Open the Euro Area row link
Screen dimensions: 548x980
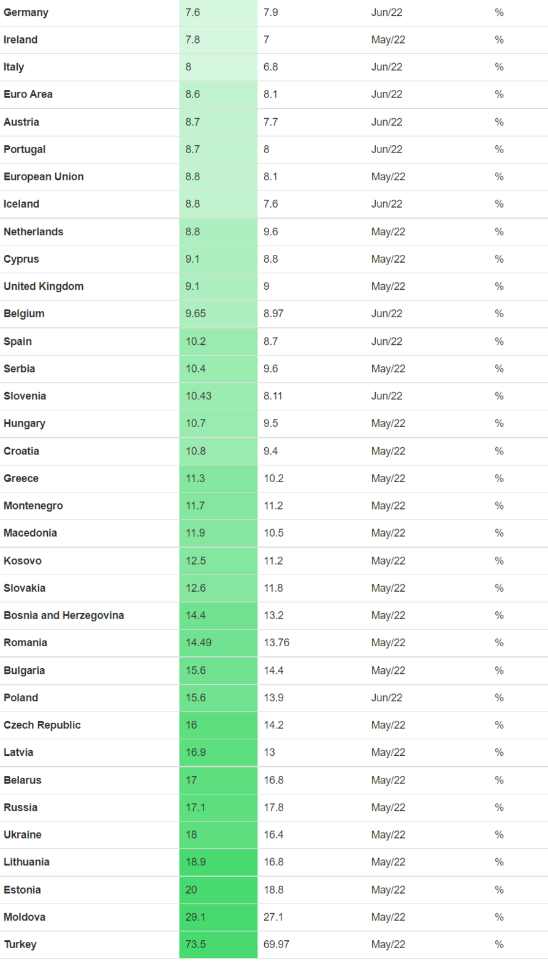tap(28, 94)
